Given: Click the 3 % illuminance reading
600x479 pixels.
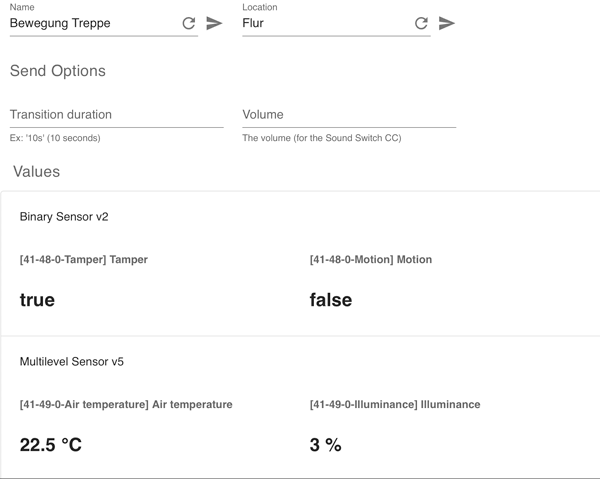Looking at the screenshot, I should pyautogui.click(x=326, y=445).
